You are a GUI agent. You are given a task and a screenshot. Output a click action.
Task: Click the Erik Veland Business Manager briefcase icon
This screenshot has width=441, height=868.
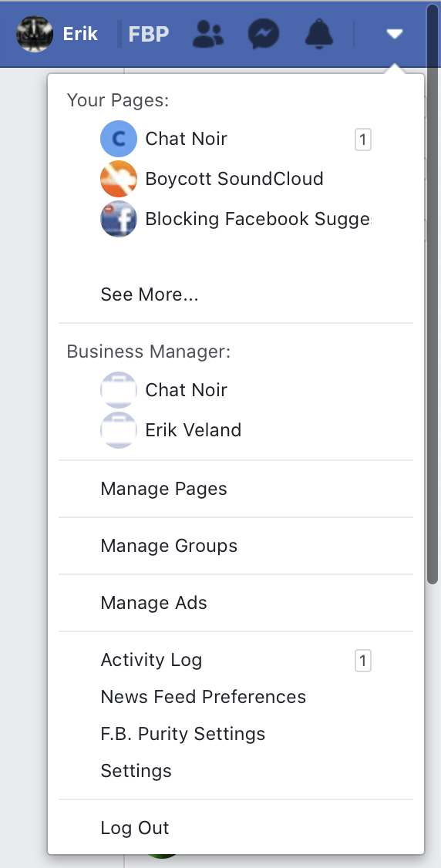[119, 430]
